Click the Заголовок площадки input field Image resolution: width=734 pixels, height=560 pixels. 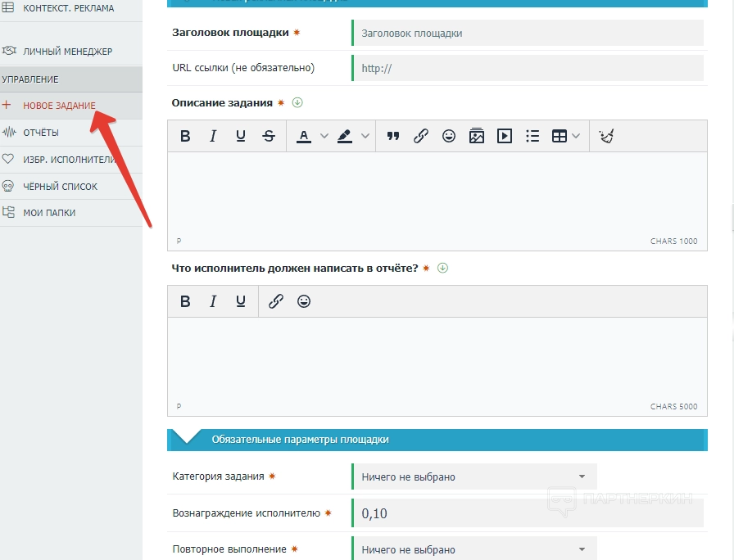[x=528, y=34]
